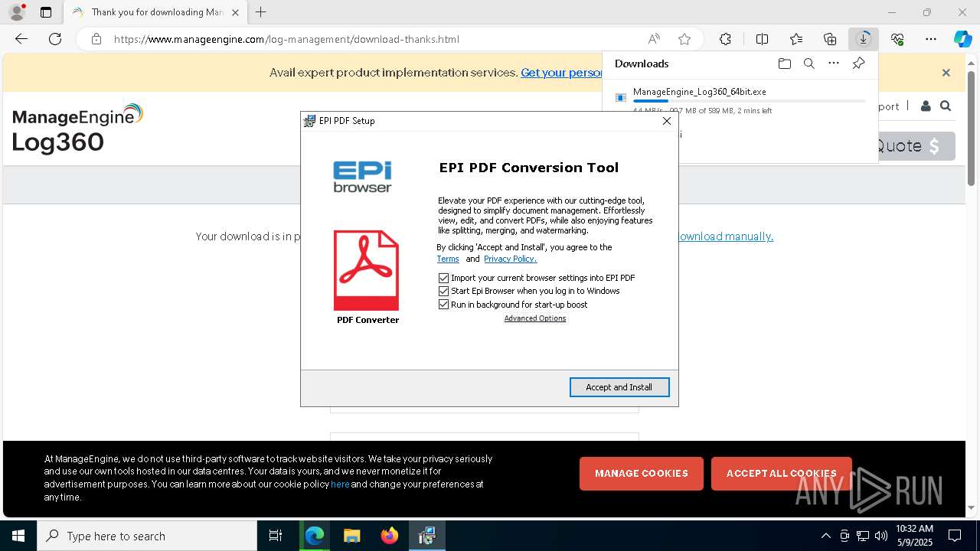This screenshot has height=551, width=980.
Task: Refresh the current page
Action: click(55, 39)
